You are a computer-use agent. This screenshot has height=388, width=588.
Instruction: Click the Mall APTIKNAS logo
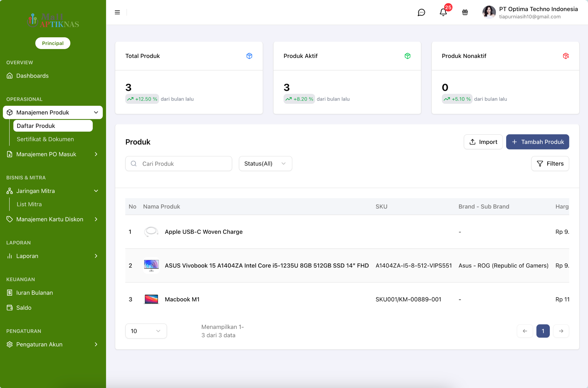point(53,20)
